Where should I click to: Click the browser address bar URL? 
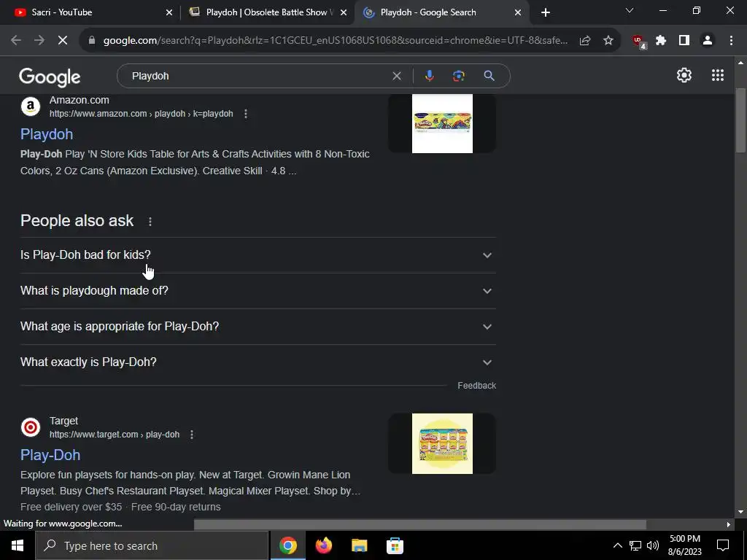336,41
